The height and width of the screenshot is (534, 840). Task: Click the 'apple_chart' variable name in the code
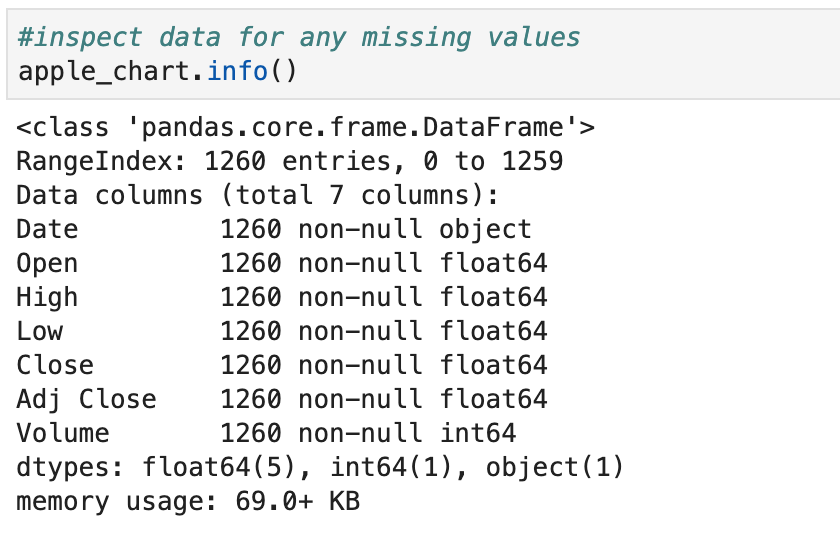105,72
